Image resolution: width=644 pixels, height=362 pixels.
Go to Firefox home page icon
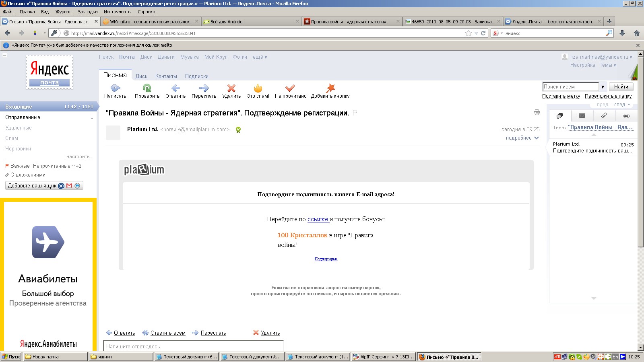coord(637,33)
